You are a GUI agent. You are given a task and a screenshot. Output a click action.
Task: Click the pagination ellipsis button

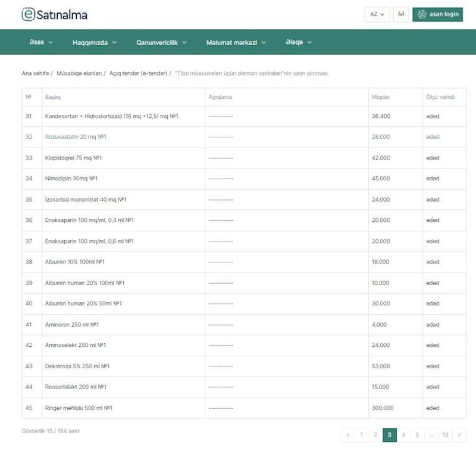tap(431, 435)
